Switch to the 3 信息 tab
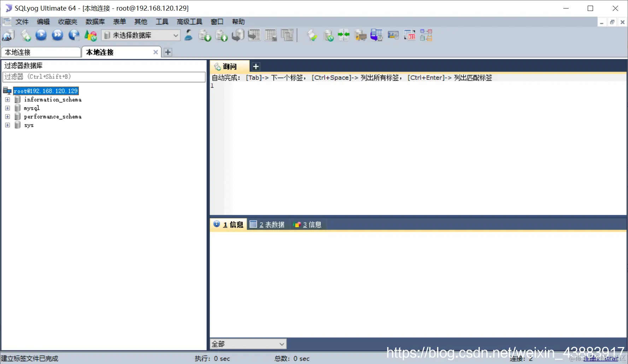This screenshot has width=628, height=364. 307,224
